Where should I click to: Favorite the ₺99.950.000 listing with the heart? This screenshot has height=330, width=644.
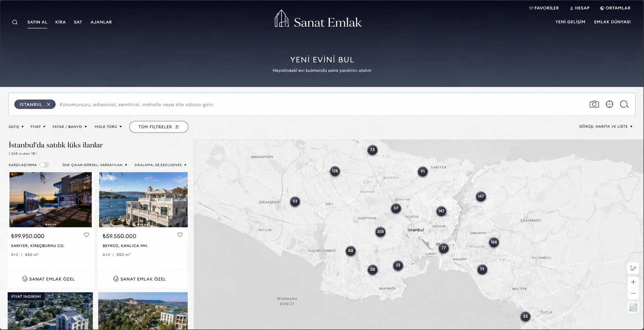click(86, 235)
